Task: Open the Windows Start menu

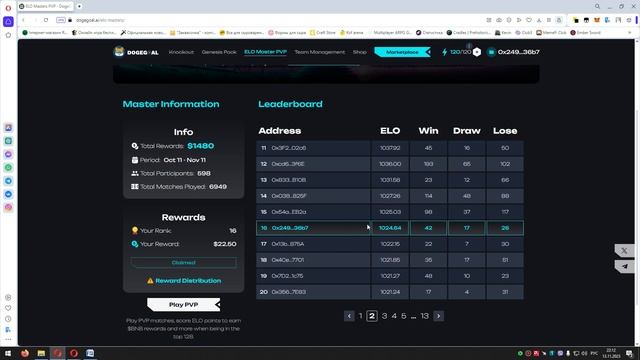Action: (8, 353)
